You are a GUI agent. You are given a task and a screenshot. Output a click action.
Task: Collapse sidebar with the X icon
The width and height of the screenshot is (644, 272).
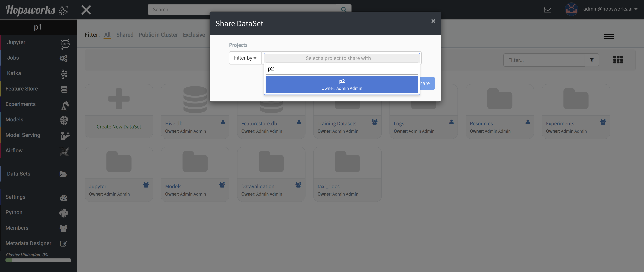[86, 10]
